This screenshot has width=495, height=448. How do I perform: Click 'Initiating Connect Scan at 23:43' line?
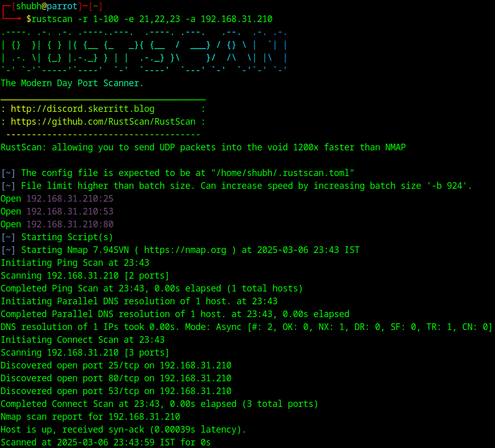[83, 340]
